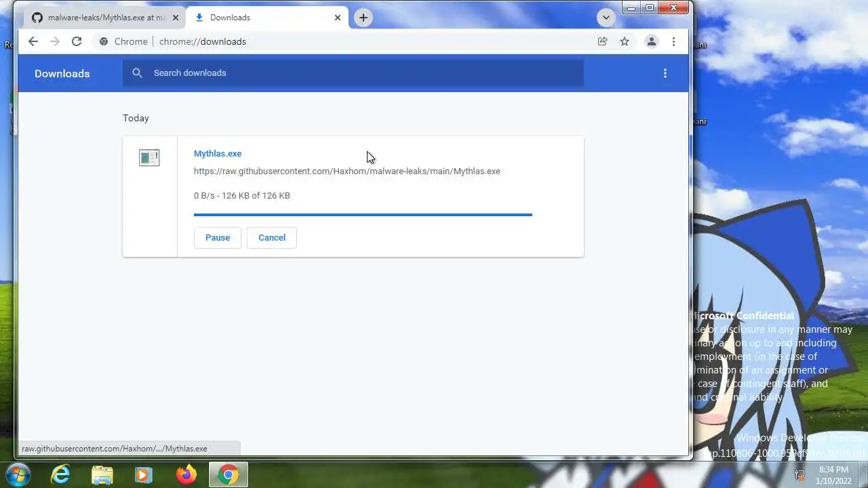This screenshot has width=868, height=488.
Task: Reload the downloads page
Action: pyautogui.click(x=77, y=41)
